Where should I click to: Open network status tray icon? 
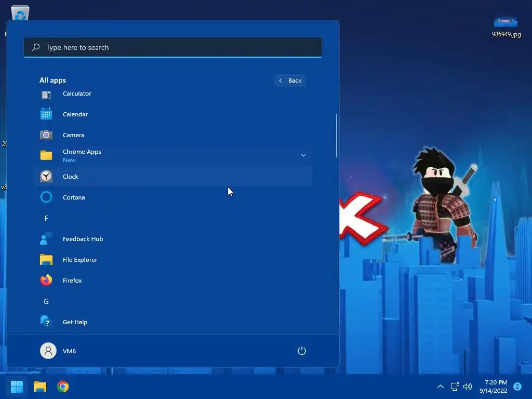pos(455,387)
